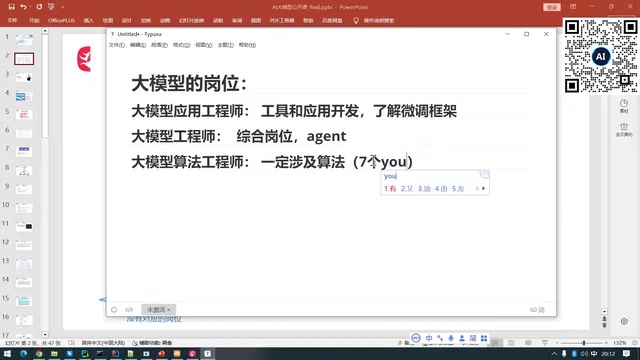Redo action in PowerPoint quick access bar

pyautogui.click(x=39, y=7)
